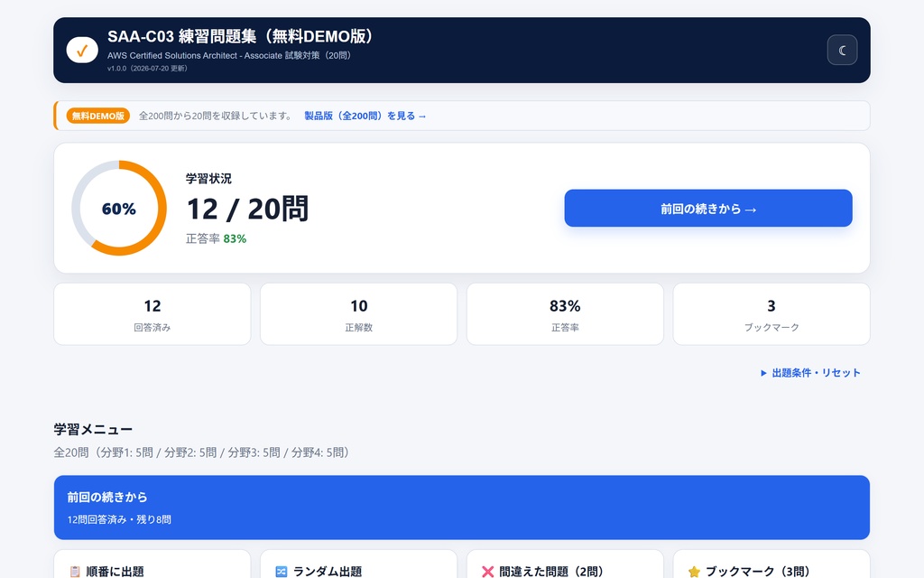Click the star icon beside ブックマーク
Screen dimensions: 924x578
694,572
